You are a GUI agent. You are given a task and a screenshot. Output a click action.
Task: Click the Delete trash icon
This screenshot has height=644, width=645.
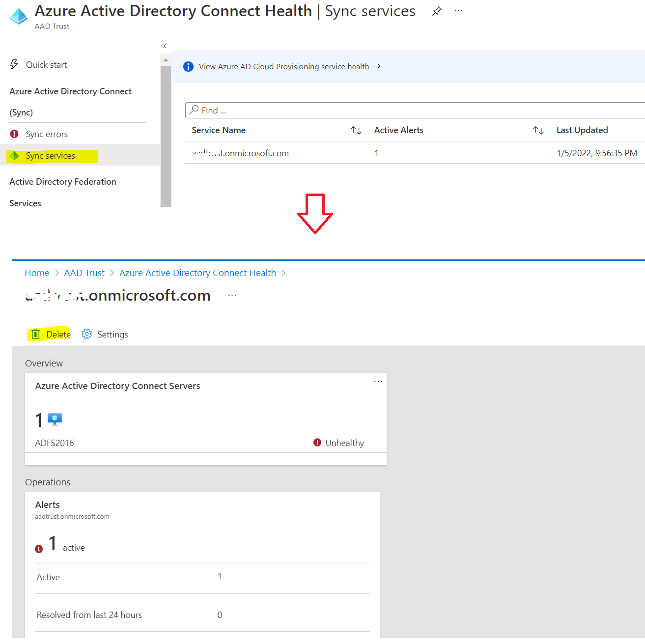[36, 334]
